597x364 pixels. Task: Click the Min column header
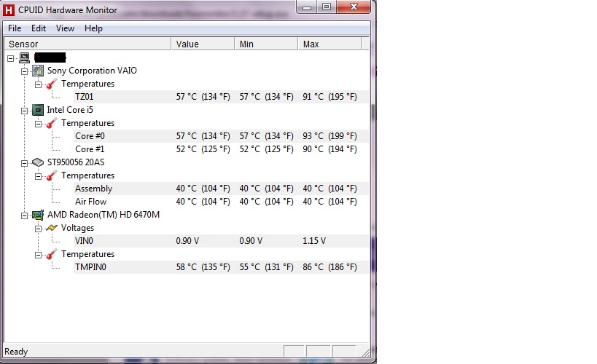pyautogui.click(x=266, y=44)
